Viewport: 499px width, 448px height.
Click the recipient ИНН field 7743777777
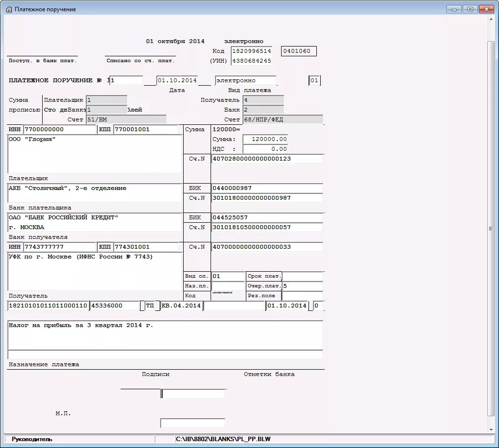click(60, 247)
